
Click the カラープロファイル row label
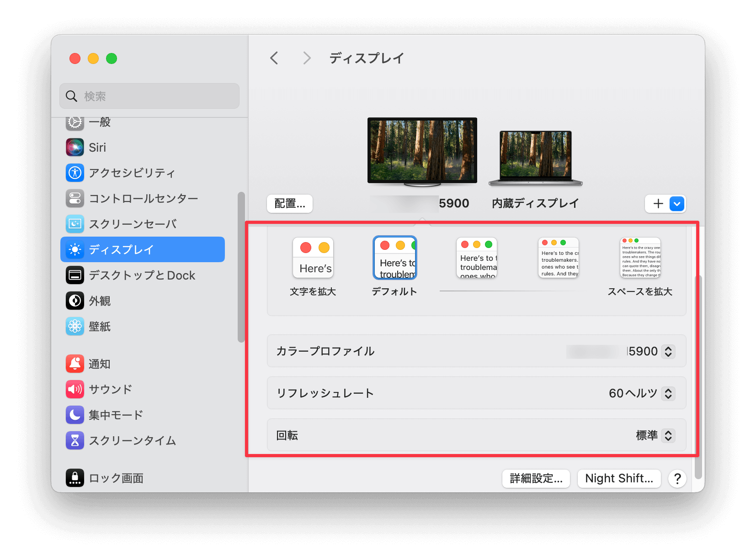point(325,351)
